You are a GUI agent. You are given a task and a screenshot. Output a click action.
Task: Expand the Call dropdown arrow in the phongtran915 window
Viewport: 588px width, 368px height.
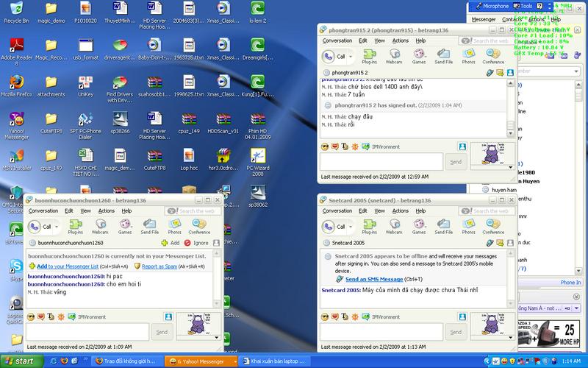[x=351, y=56]
